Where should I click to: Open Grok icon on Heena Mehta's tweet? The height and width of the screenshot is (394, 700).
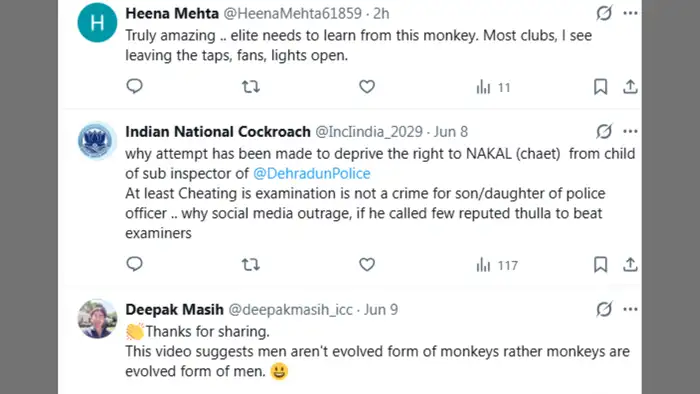coord(604,13)
